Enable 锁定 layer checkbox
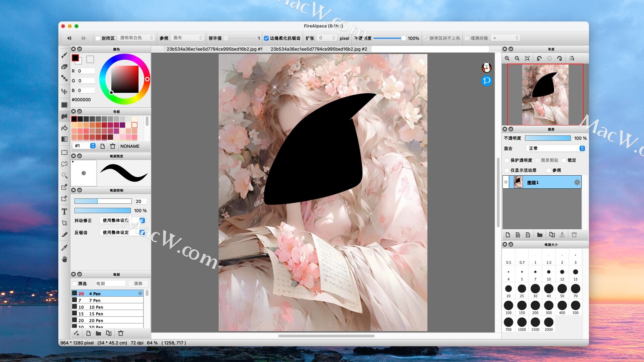 [564, 160]
